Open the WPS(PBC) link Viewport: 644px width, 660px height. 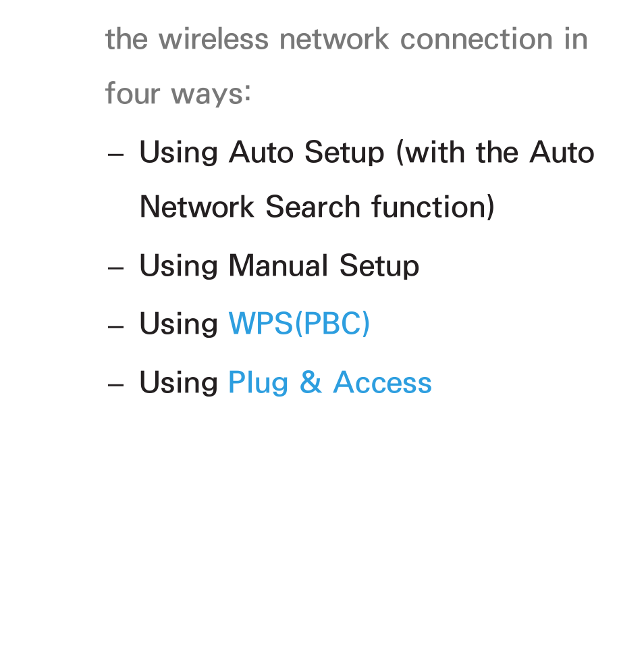[298, 324]
